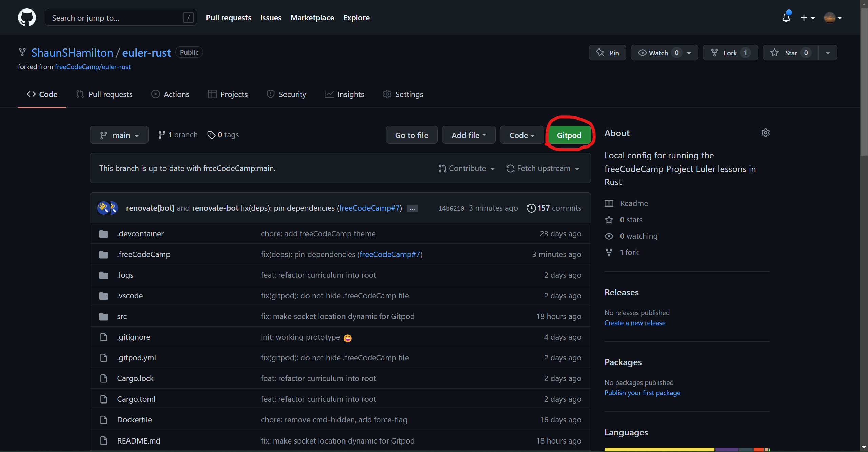Star the repository

click(x=791, y=53)
